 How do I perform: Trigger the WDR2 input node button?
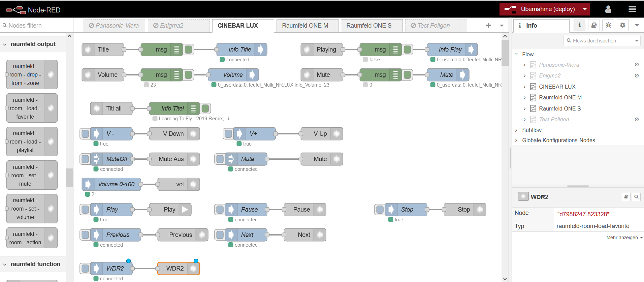[x=85, y=269]
